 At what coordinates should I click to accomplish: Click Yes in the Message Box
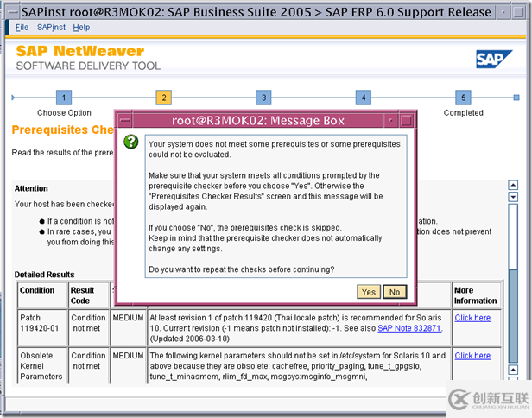(x=369, y=292)
